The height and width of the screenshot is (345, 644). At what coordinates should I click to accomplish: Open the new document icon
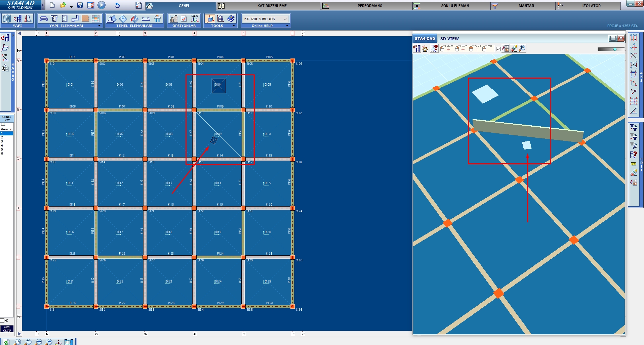click(52, 5)
